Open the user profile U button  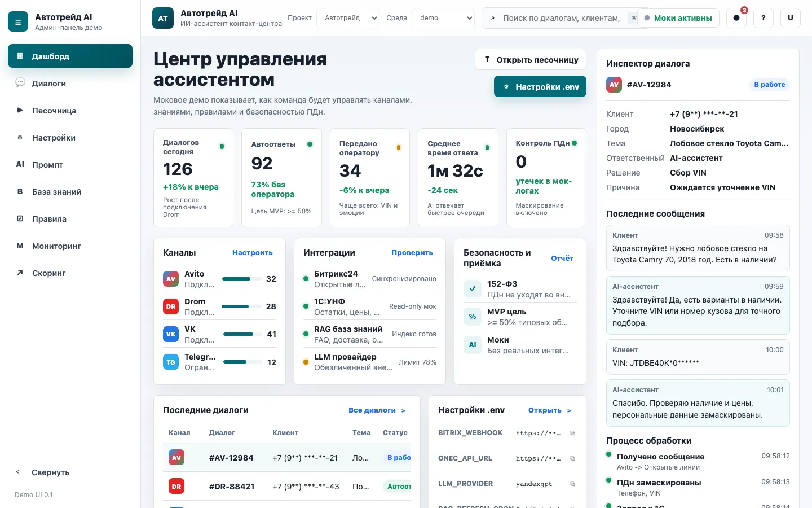pyautogui.click(x=791, y=18)
